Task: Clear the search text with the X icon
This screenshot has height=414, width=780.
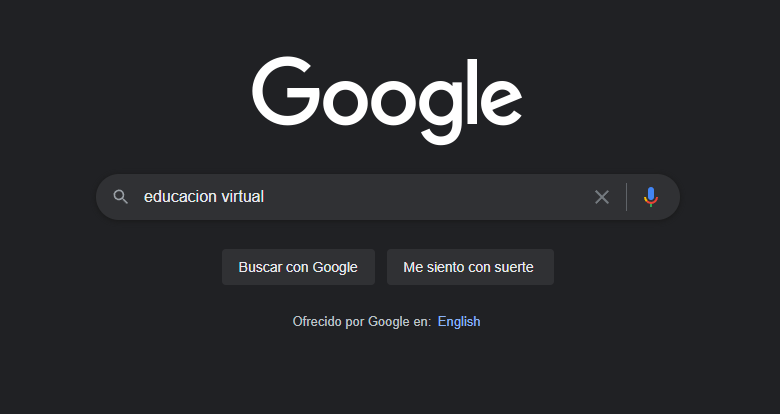Action: coord(602,197)
